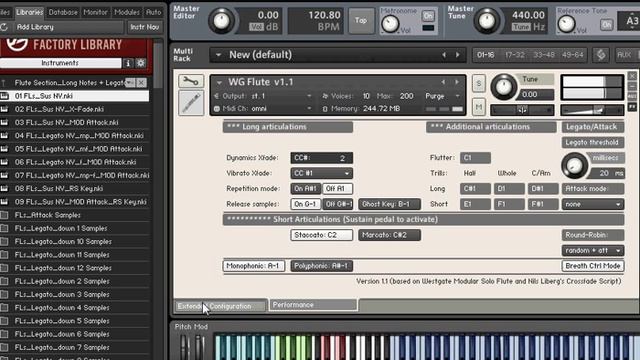The width and height of the screenshot is (640, 360).
Task: Click the flute instrument picture icon
Action: click(191, 103)
